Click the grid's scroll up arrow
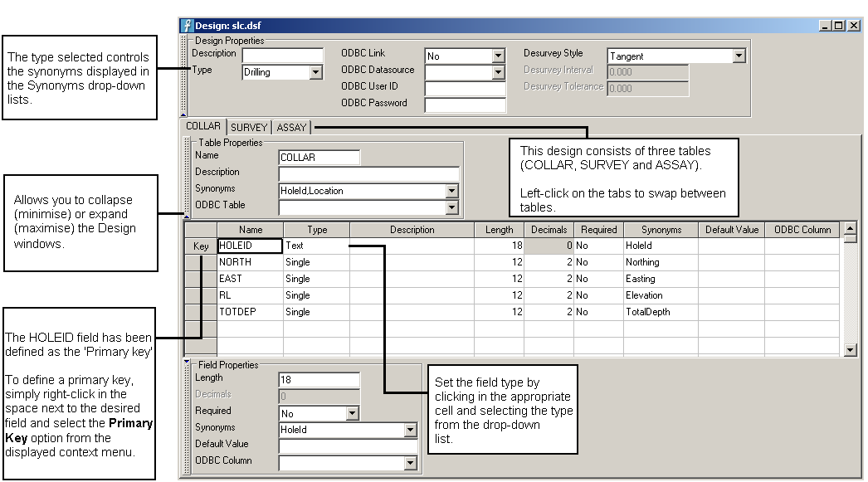868x482 pixels. pyautogui.click(x=850, y=228)
